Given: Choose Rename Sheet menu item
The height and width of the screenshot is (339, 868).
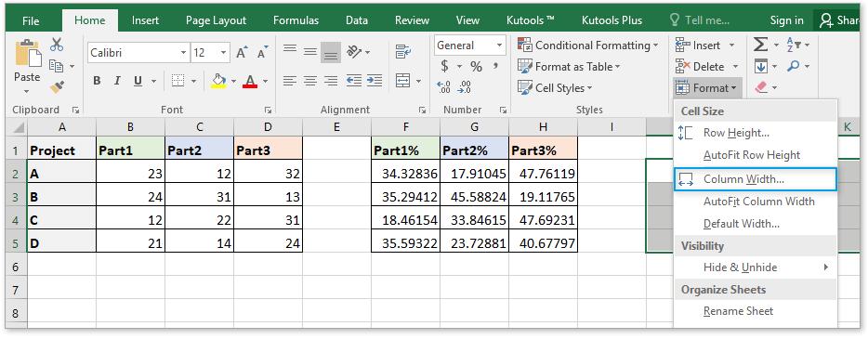Looking at the screenshot, I should tap(755, 311).
